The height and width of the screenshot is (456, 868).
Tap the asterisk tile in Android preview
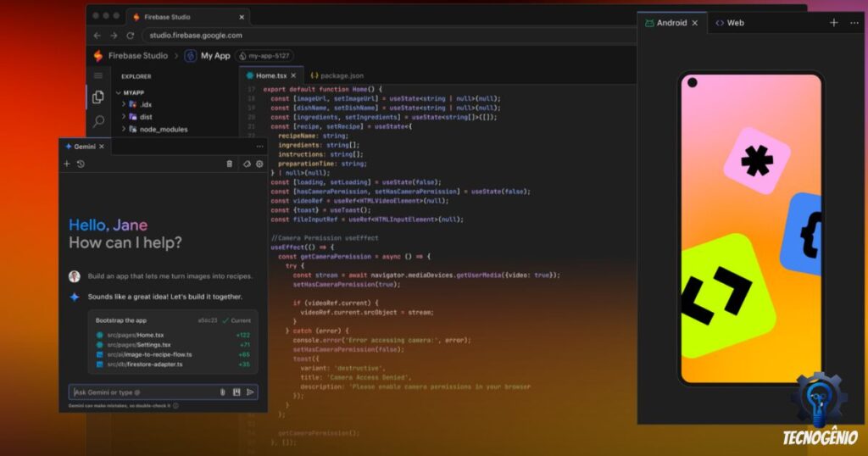pos(757,161)
